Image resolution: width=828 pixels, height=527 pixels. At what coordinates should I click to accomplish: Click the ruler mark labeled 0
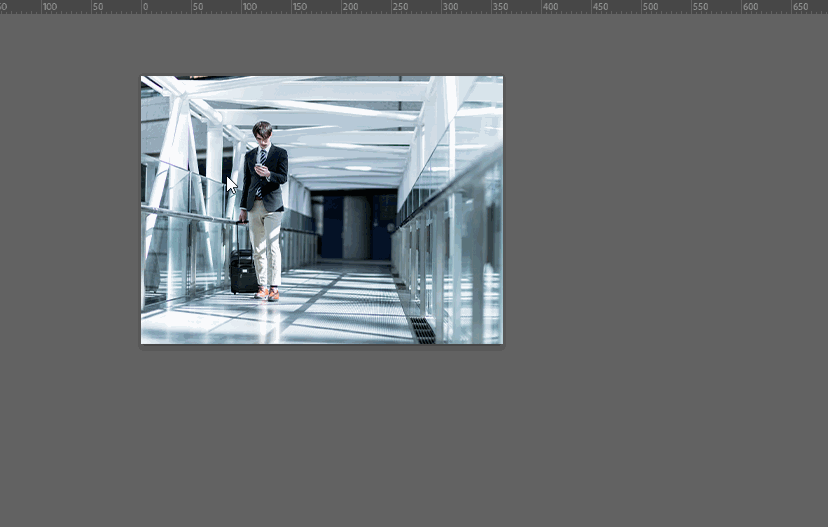pos(146,7)
